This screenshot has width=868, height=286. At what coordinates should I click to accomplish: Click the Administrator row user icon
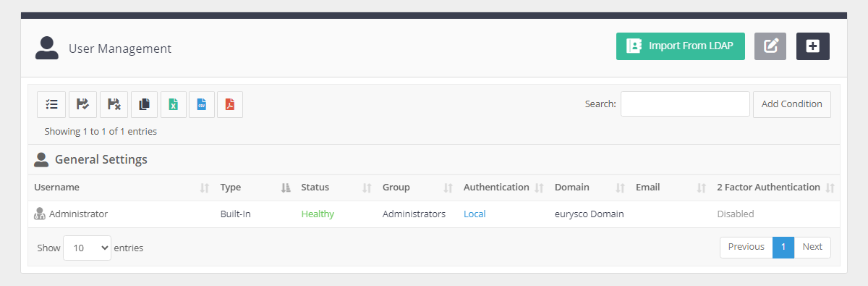pyautogui.click(x=40, y=214)
